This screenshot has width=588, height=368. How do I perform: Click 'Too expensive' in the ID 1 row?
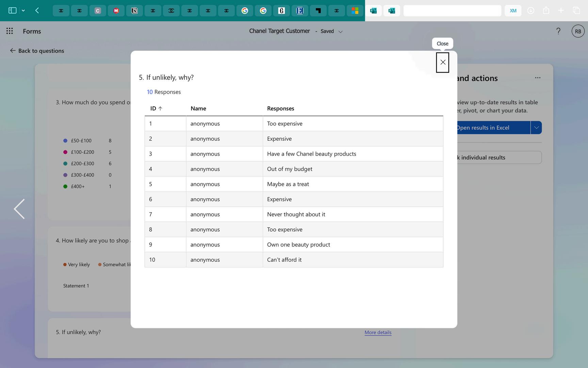(285, 124)
